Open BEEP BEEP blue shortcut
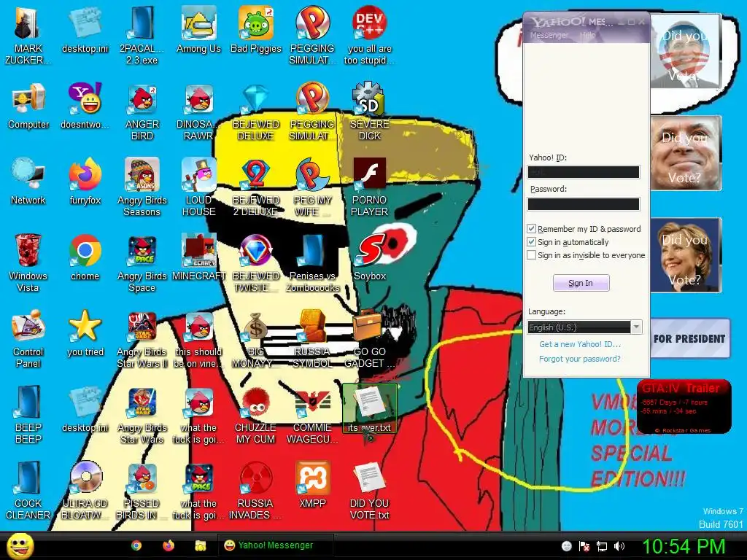Image resolution: width=747 pixels, height=560 pixels. pyautogui.click(x=28, y=415)
